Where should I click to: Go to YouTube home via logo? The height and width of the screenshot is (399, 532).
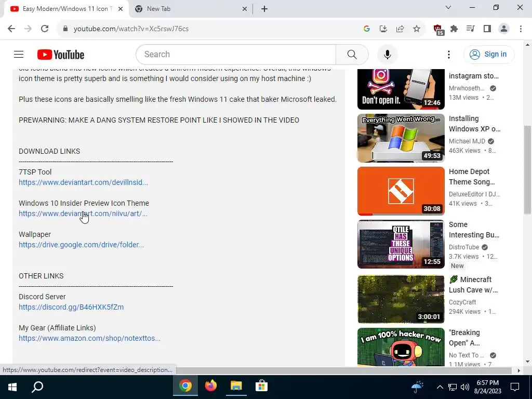(61, 55)
